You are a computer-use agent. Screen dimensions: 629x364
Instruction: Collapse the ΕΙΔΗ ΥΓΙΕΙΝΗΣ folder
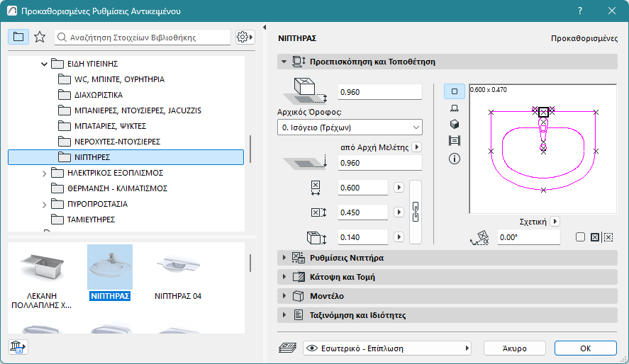point(44,64)
